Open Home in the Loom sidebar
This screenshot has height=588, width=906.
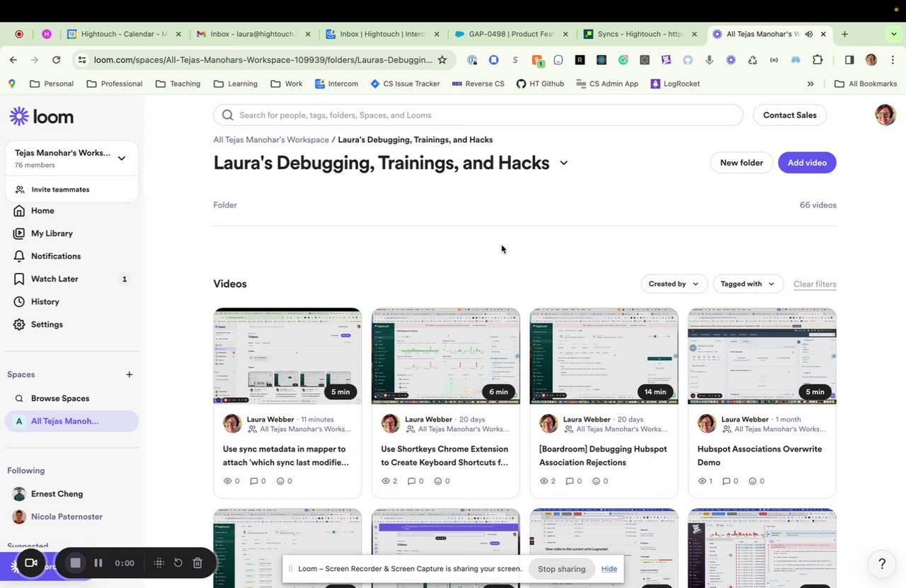[x=42, y=211]
